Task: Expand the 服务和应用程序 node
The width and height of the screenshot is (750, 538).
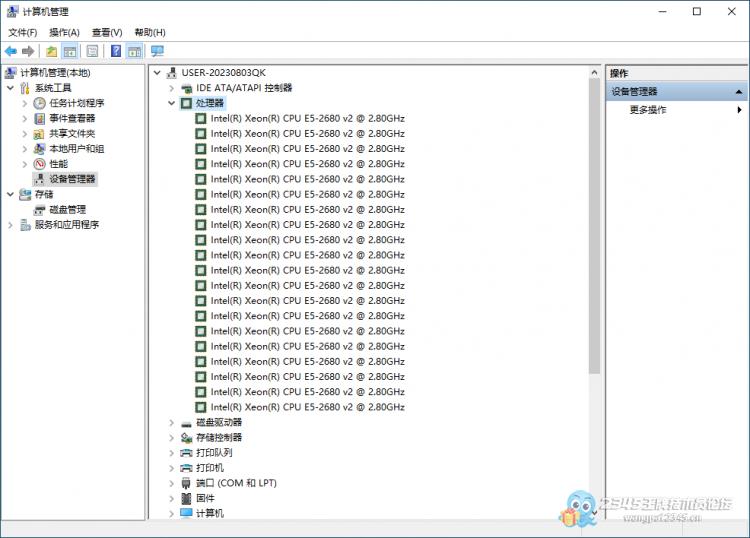Action: pos(10,225)
